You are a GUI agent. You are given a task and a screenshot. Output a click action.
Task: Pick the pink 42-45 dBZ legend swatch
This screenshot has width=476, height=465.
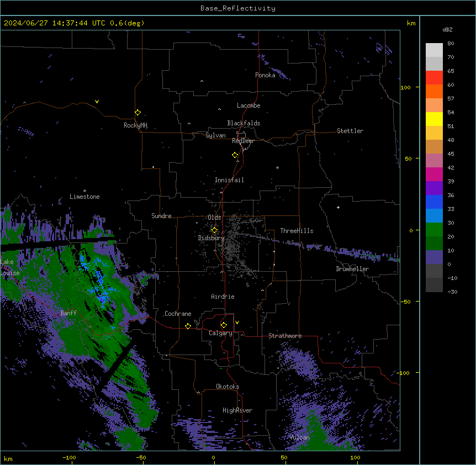[x=434, y=161]
